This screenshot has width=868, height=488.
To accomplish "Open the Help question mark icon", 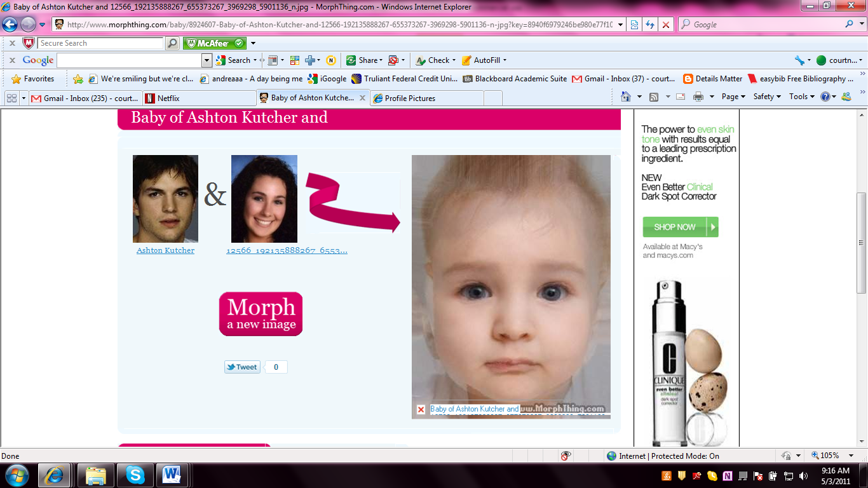I will coord(825,97).
